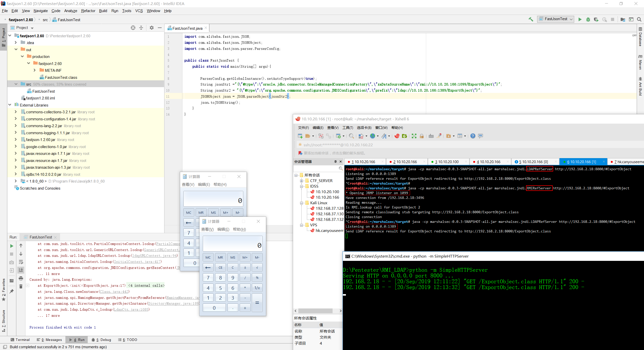Click LdapCtx.java:1085 link in stack trace

pos(131,309)
